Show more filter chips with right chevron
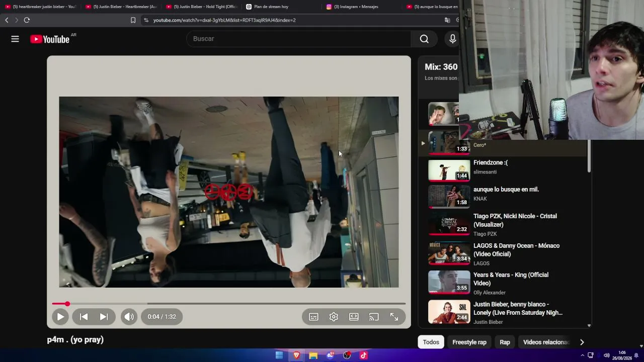Screen dimensions: 644x362 coord(582,342)
